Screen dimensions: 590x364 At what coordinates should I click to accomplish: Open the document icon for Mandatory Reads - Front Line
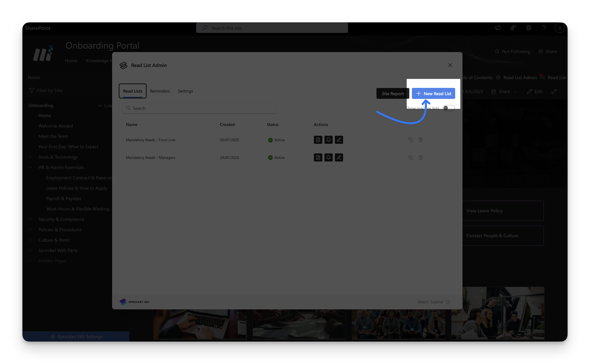tap(318, 140)
